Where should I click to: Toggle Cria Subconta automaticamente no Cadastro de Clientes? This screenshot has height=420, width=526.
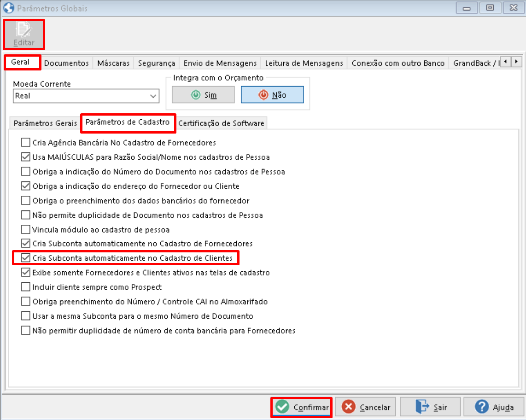pyautogui.click(x=25, y=258)
